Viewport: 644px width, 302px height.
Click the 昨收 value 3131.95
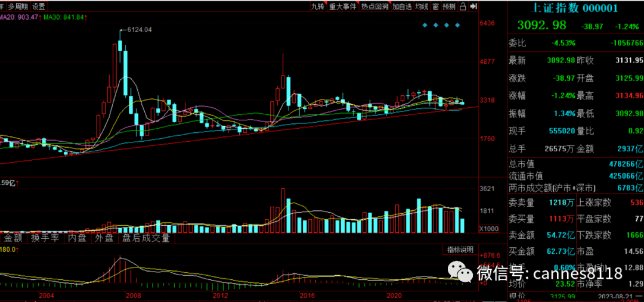click(x=629, y=61)
